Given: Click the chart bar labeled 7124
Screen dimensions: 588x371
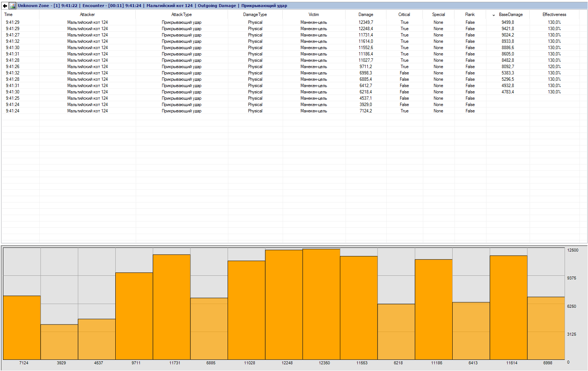Looking at the screenshot, I should click(22, 327).
